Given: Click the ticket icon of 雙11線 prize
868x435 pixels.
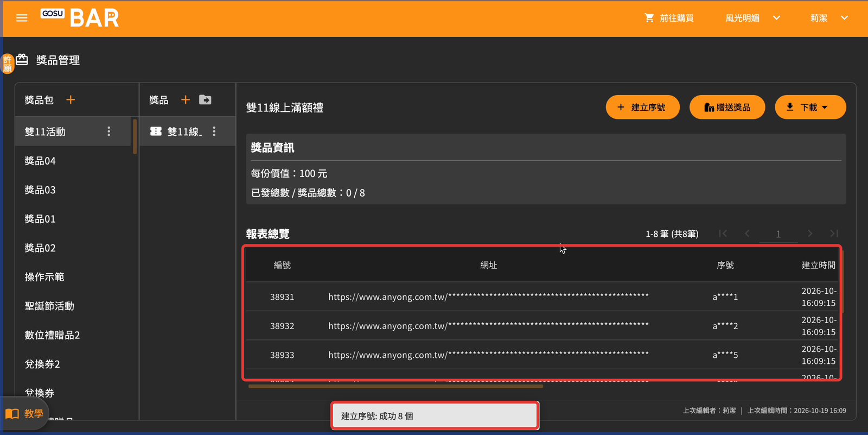Looking at the screenshot, I should click(156, 131).
